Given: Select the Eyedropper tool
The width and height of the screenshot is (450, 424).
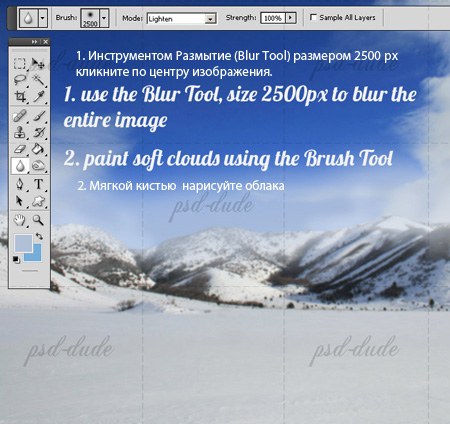Looking at the screenshot, I should [x=39, y=97].
